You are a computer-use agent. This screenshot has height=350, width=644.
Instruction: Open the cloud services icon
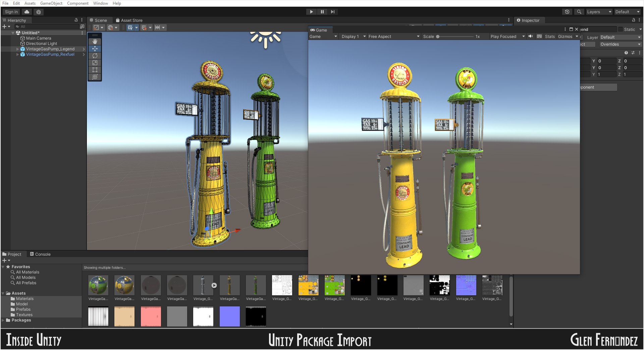click(27, 12)
